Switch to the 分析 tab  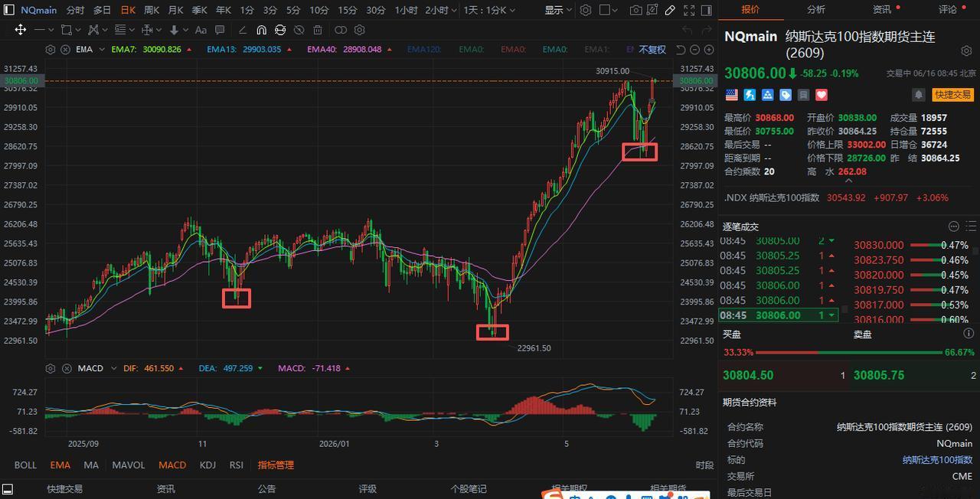tap(816, 9)
